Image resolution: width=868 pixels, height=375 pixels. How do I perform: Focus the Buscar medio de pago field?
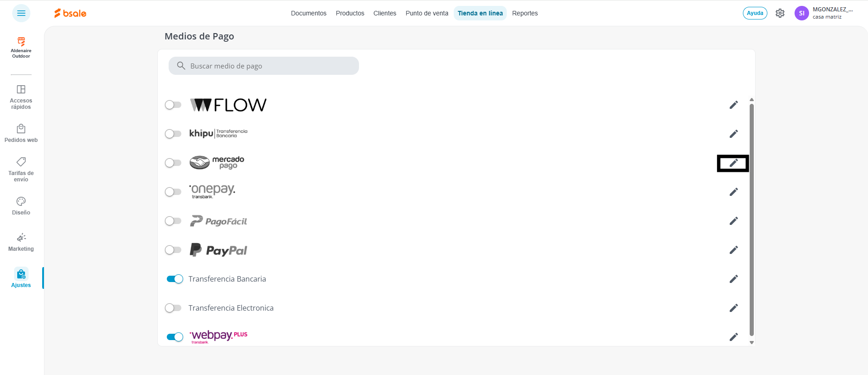click(x=264, y=66)
